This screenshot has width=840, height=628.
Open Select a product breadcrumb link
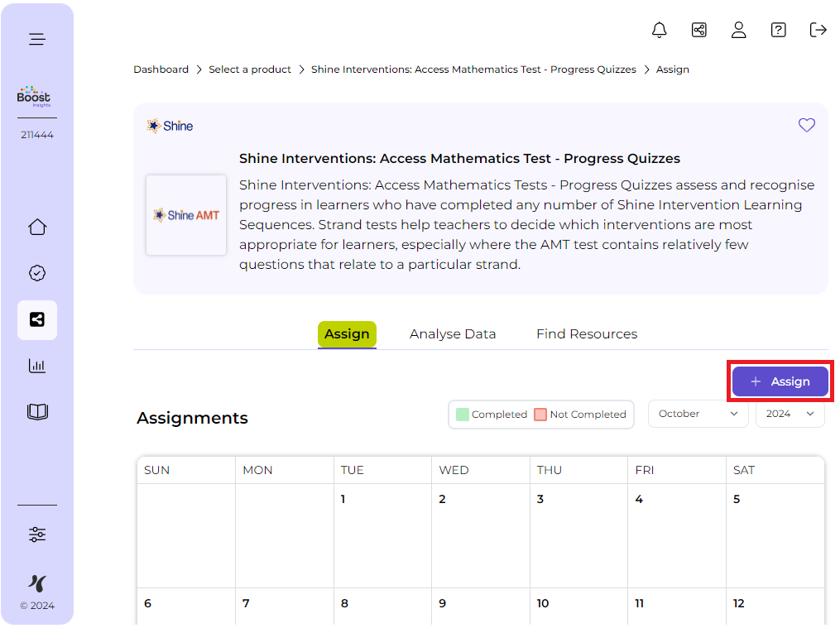250,70
